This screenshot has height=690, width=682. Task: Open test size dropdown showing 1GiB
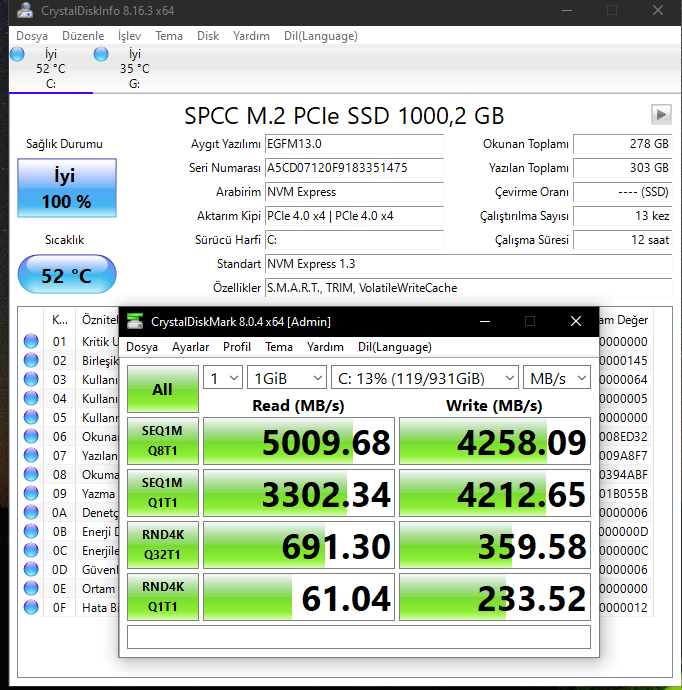[x=287, y=378]
